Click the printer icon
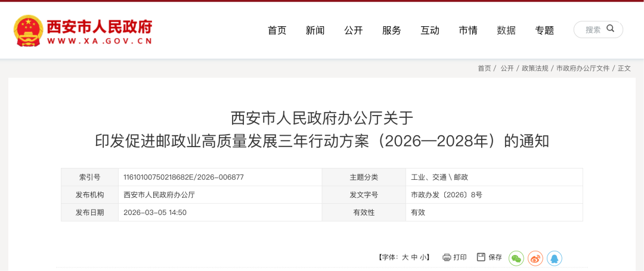The width and height of the screenshot is (644, 271). pos(447,257)
